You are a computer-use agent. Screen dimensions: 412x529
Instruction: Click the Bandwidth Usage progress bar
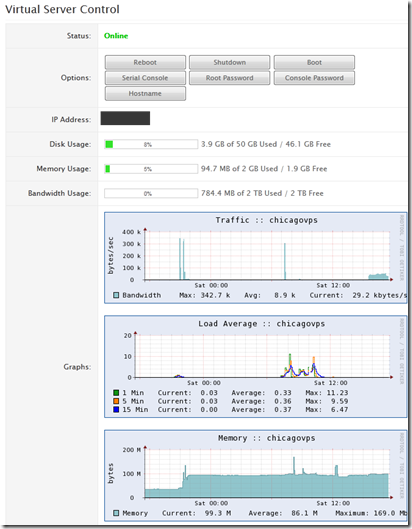[151, 193]
